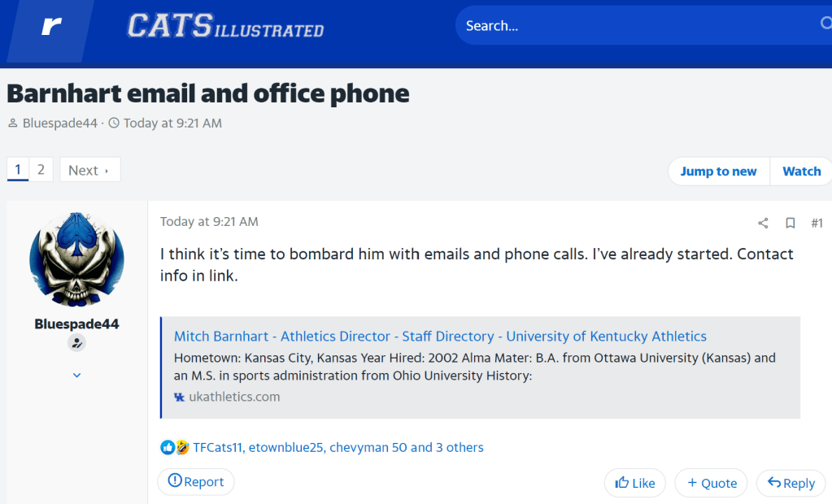Viewport: 832px width, 504px height.
Task: Report this post with the Report button
Action: point(196,482)
